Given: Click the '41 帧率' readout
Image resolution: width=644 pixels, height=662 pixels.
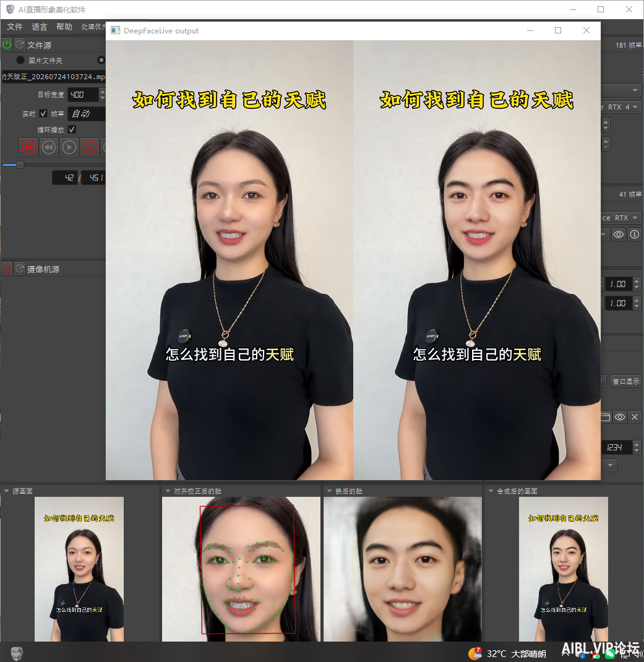Looking at the screenshot, I should [x=630, y=194].
